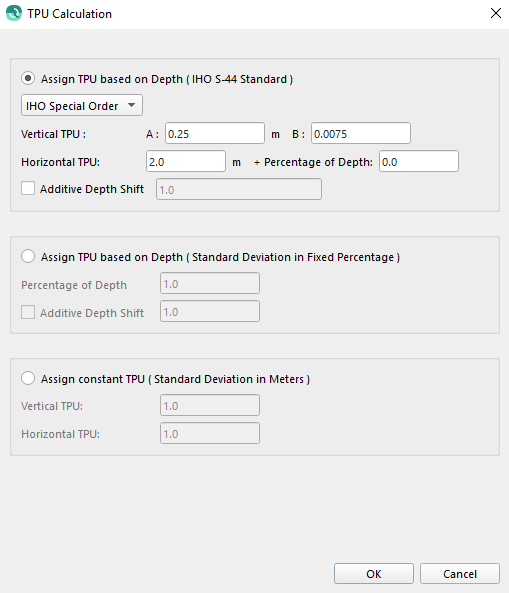Click the constant Vertical TPU field
The height and width of the screenshot is (593, 509).
pyautogui.click(x=210, y=405)
